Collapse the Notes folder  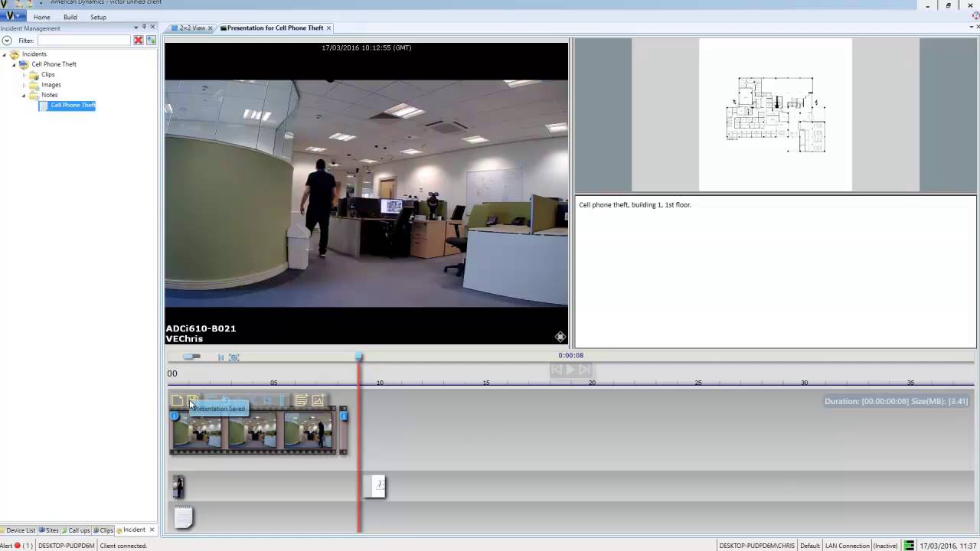tap(24, 95)
